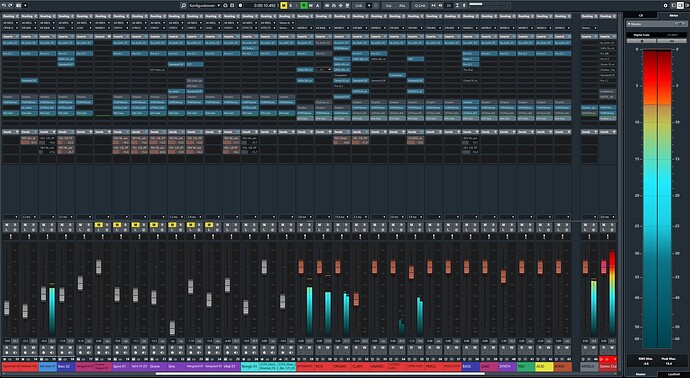Click the Stereo Out channel fader
The width and height of the screenshot is (690, 378).
pos(603,267)
